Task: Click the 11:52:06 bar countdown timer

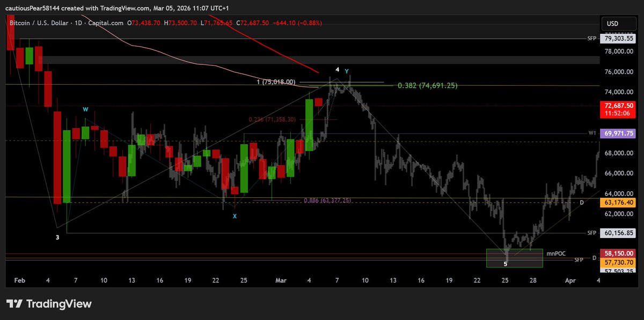Action: click(x=619, y=114)
